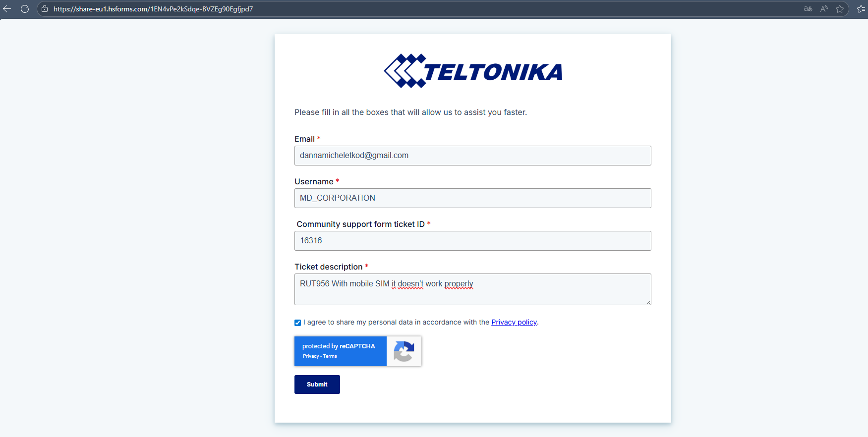This screenshot has height=437, width=868.
Task: Reload the page with the refresh icon
Action: coord(25,9)
